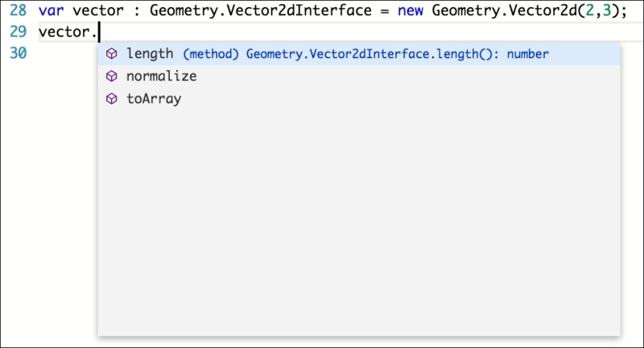
Task: Click the vector variable name on line 28
Action: [x=98, y=10]
